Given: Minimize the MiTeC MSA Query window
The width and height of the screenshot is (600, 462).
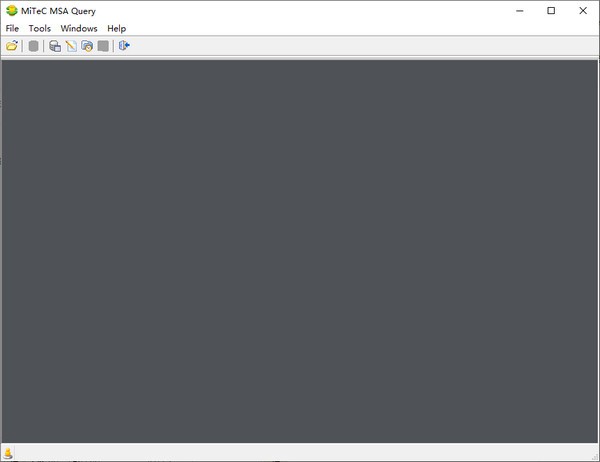Looking at the screenshot, I should tap(520, 11).
